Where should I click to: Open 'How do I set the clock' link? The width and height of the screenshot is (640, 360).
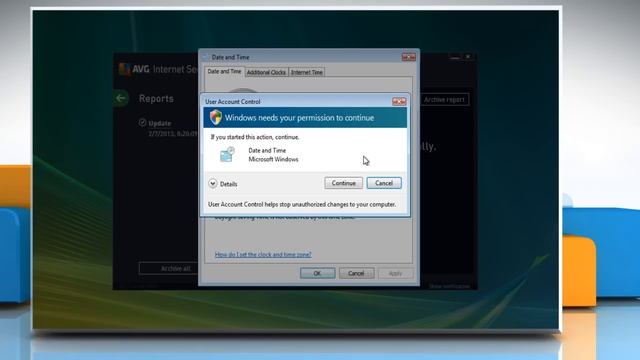point(263,255)
